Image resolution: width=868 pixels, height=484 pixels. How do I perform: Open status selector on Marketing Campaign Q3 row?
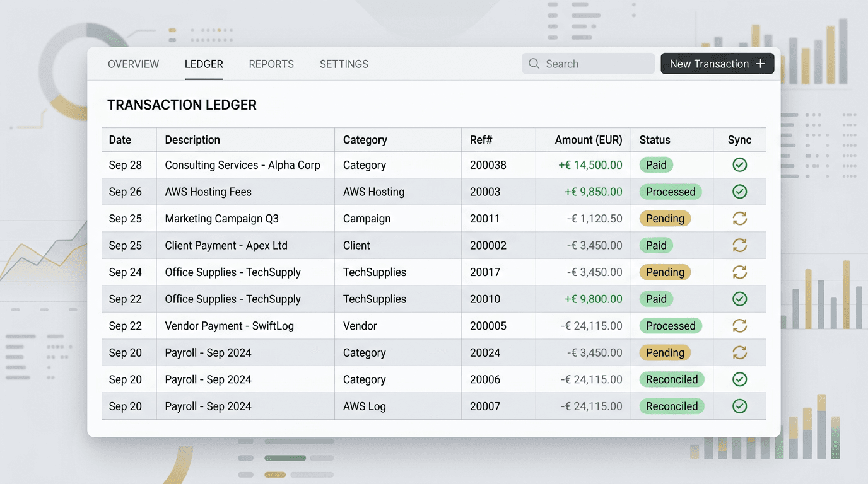pyautogui.click(x=664, y=218)
